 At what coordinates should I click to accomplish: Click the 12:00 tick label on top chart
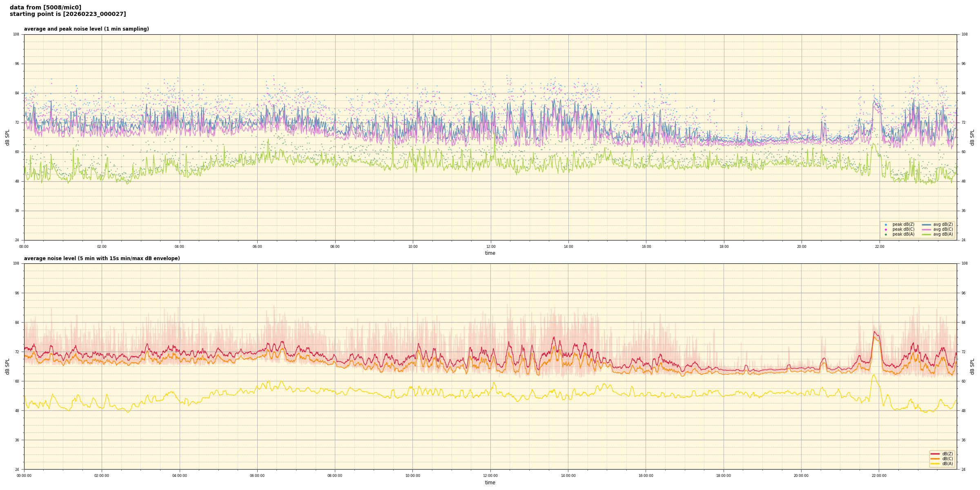point(490,247)
